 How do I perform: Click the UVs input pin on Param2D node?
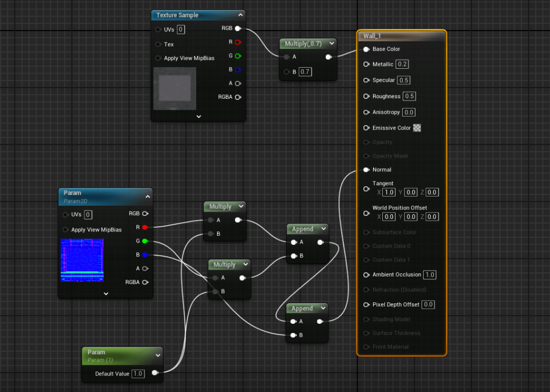click(66, 215)
